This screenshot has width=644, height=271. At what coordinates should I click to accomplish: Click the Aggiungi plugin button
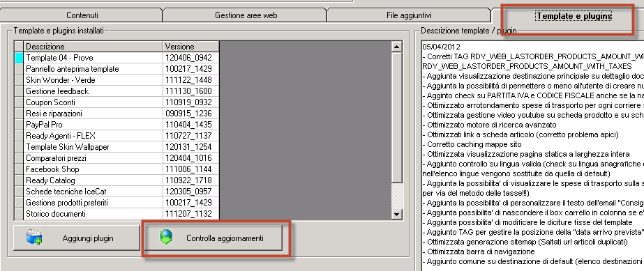77,238
